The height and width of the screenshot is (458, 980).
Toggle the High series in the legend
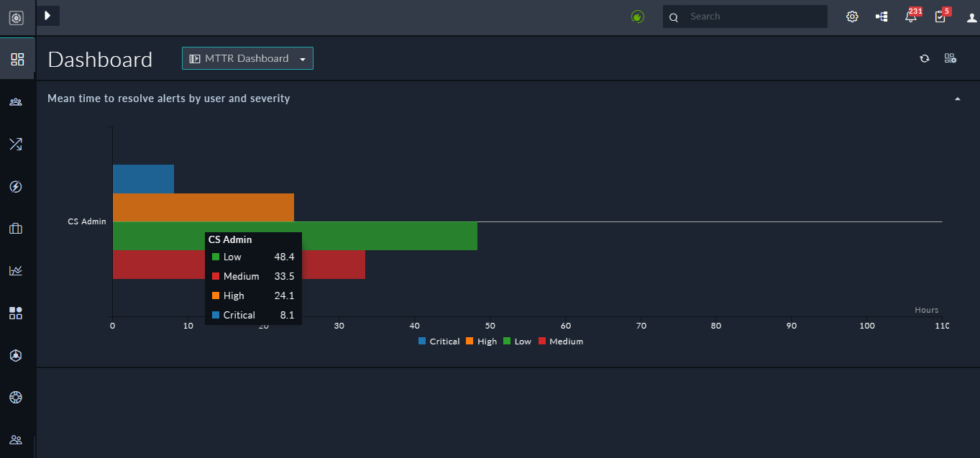481,341
